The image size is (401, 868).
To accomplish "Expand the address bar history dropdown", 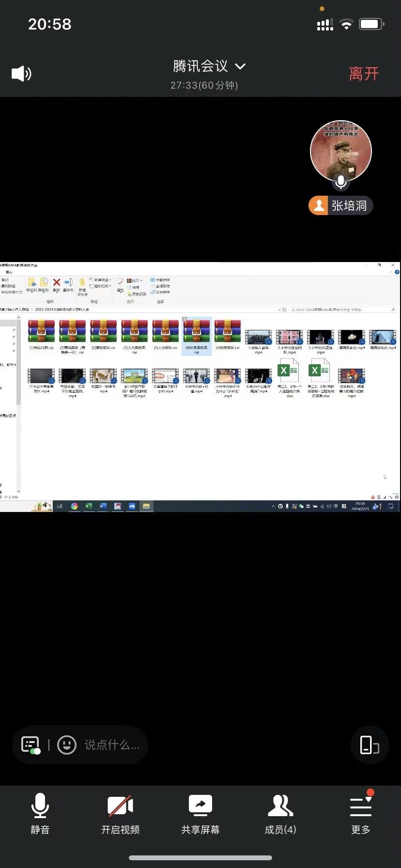I will click(x=279, y=310).
